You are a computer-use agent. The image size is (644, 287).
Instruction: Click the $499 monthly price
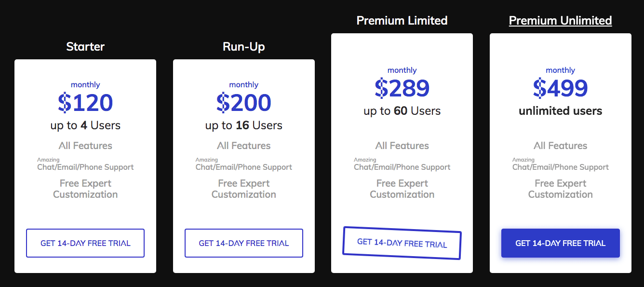pyautogui.click(x=561, y=88)
